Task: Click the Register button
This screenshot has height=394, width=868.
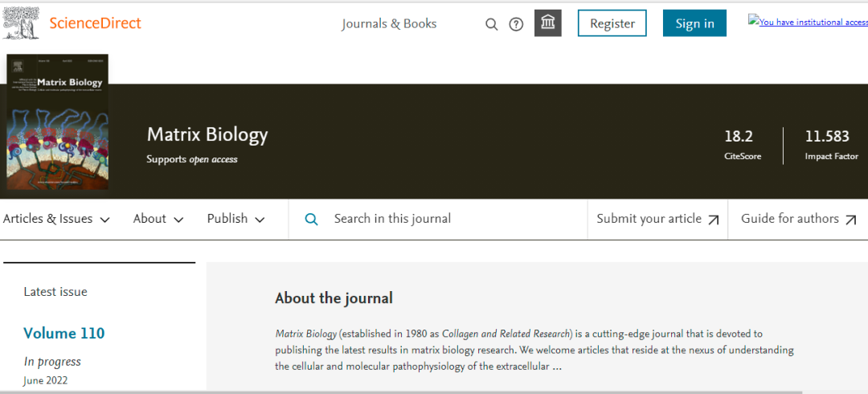Action: point(612,23)
